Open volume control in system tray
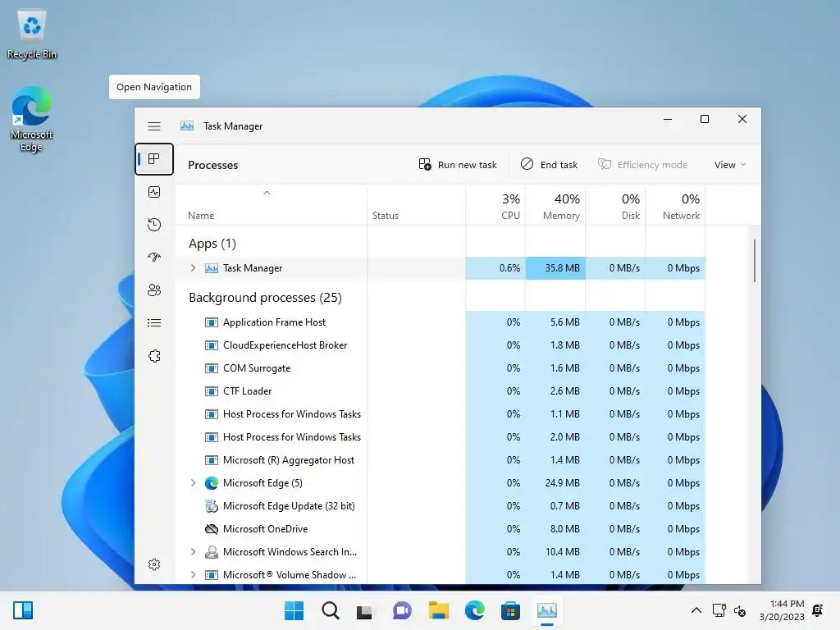Image resolution: width=840 pixels, height=630 pixels. pyautogui.click(x=741, y=610)
